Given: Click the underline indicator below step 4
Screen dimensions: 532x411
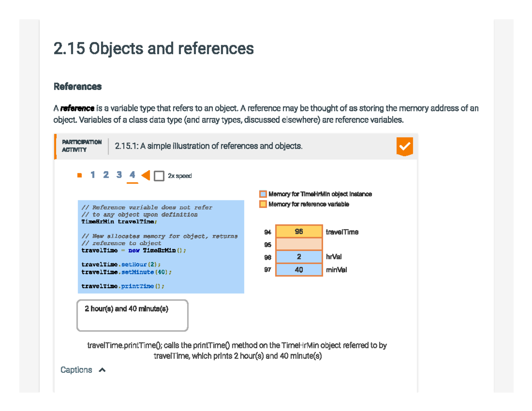Looking at the screenshot, I should pyautogui.click(x=132, y=182).
